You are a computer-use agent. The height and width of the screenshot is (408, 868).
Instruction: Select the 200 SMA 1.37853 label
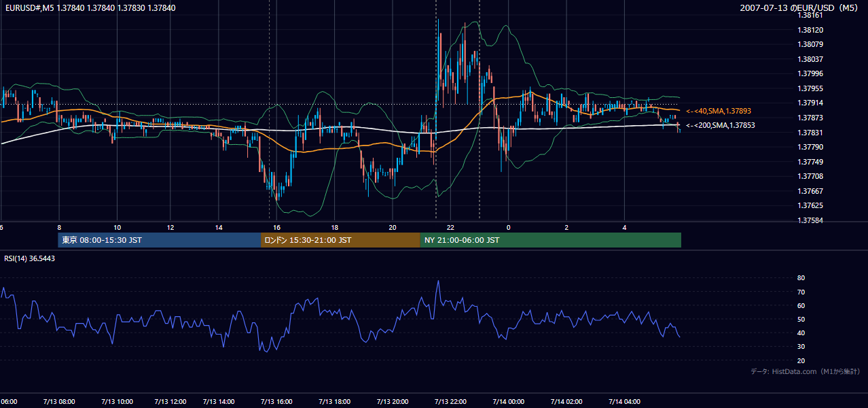tap(720, 125)
